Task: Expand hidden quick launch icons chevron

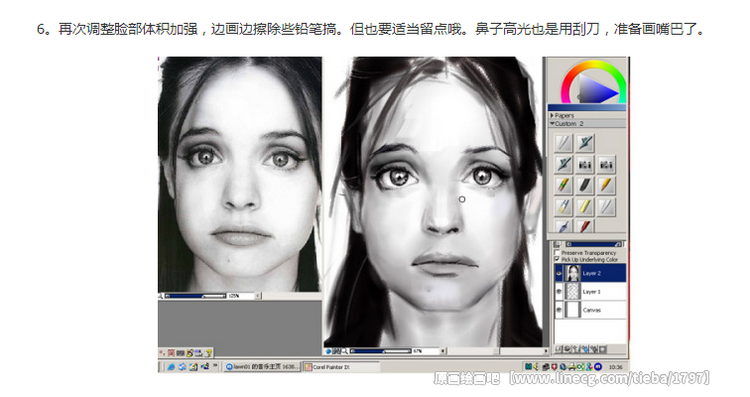Action: coord(215,365)
